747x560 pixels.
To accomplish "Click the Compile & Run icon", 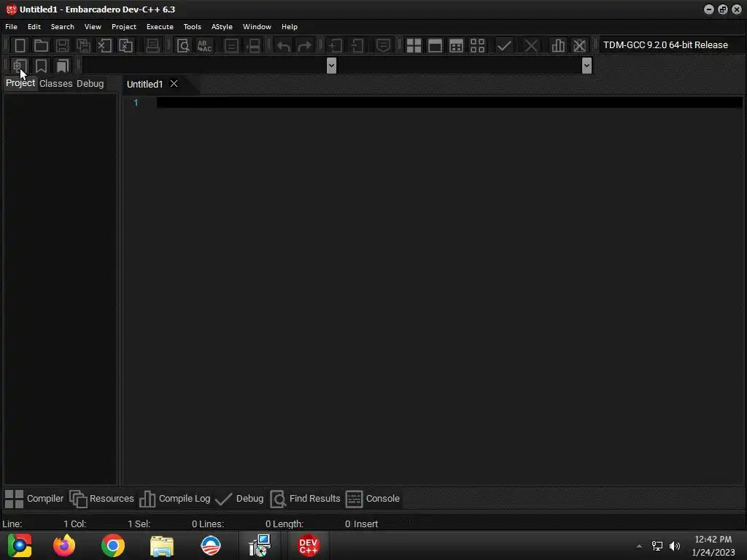I will (x=456, y=46).
